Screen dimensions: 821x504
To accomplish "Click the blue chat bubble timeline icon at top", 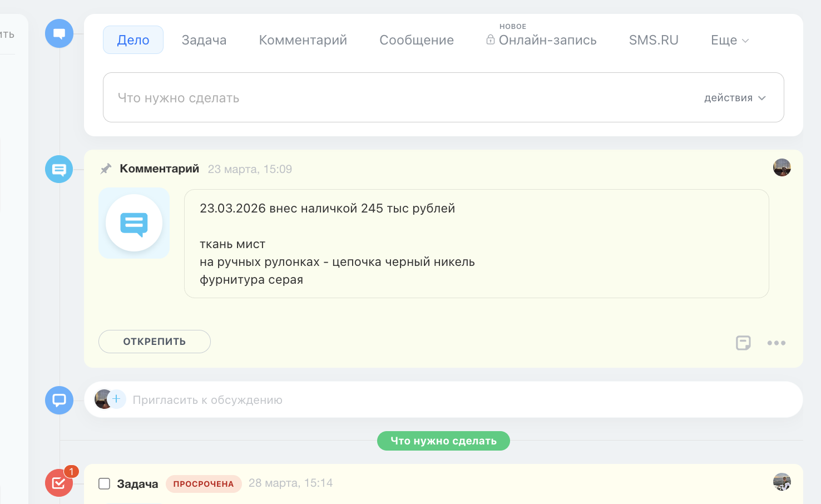I will tap(59, 33).
